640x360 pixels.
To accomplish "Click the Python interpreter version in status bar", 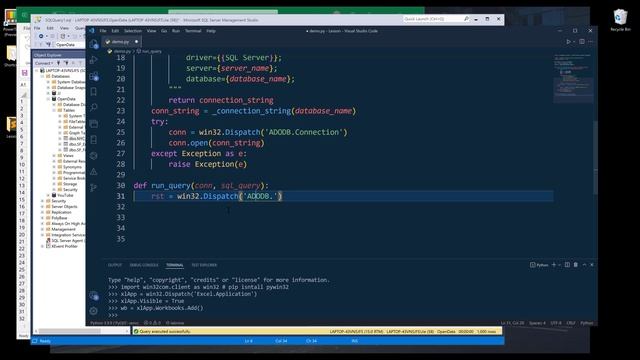I will (x=114, y=323).
